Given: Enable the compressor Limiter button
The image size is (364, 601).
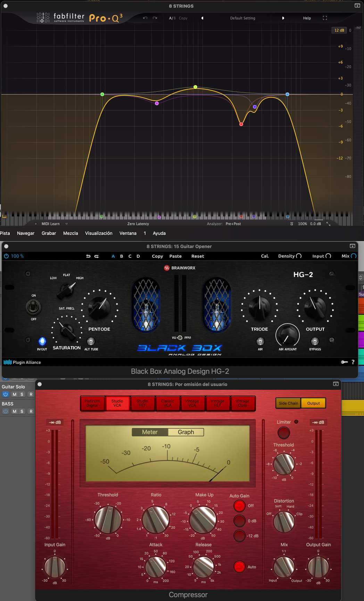Looking at the screenshot, I should point(284,433).
